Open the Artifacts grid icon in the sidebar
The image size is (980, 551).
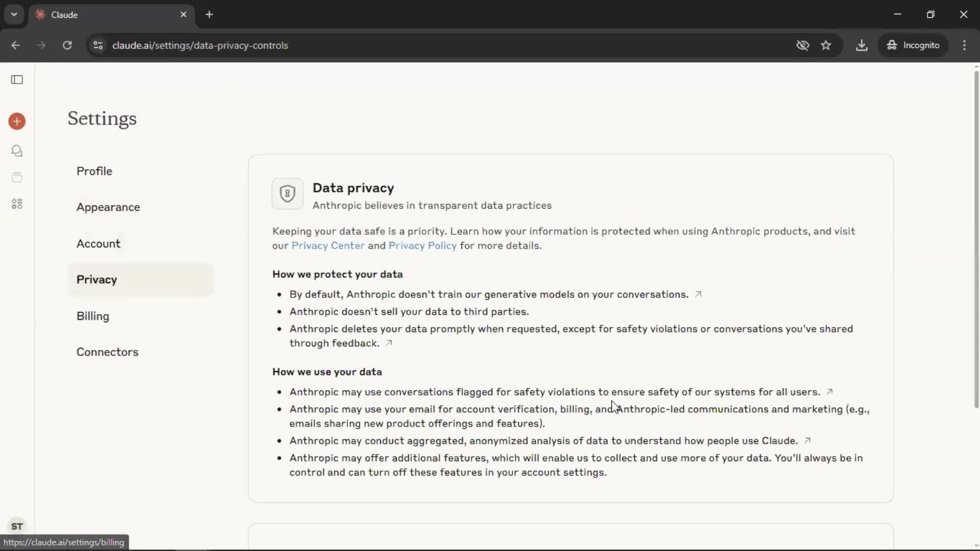(17, 204)
